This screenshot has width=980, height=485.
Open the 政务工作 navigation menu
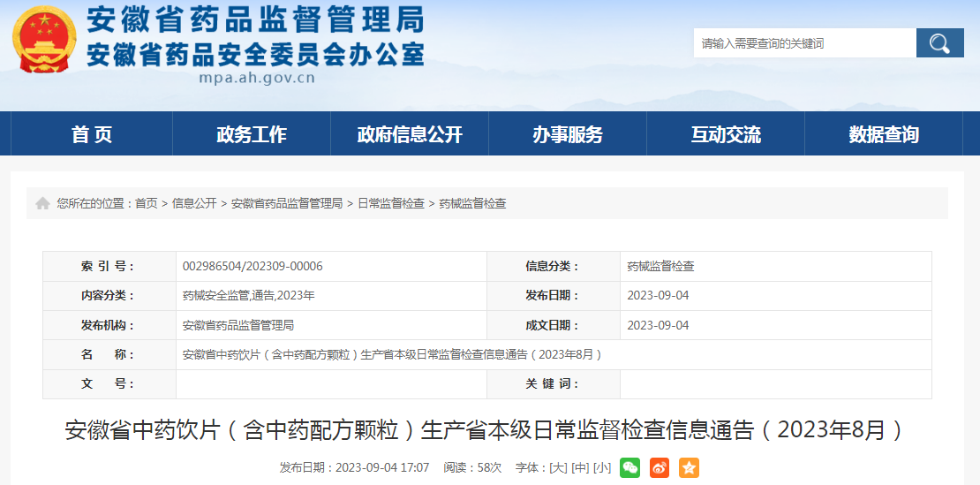[252, 134]
